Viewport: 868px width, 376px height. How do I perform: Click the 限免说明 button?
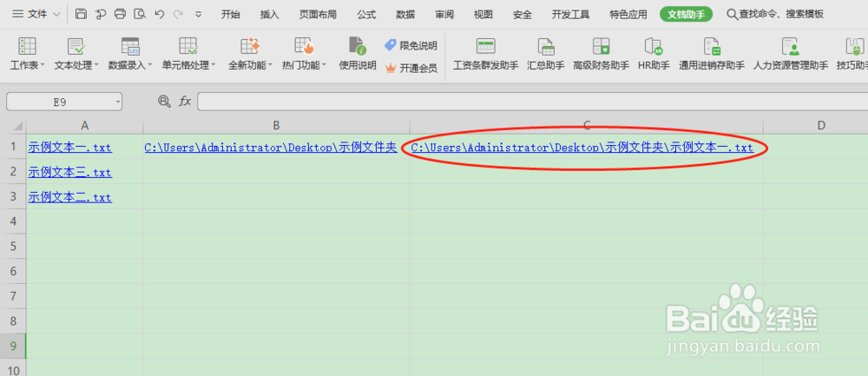point(411,45)
